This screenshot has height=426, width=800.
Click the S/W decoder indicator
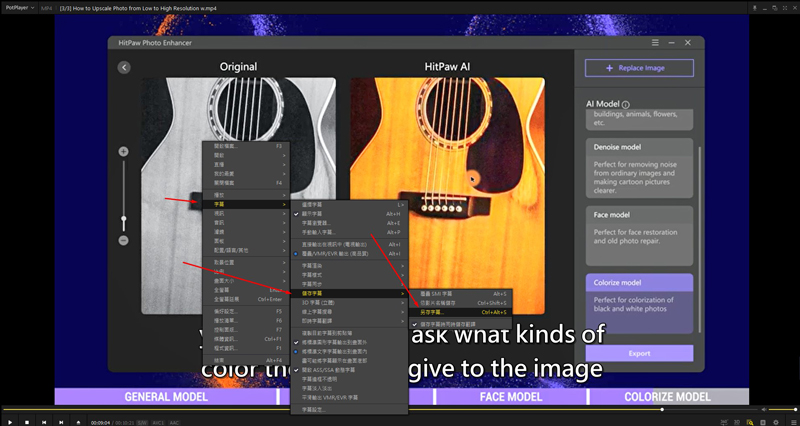click(142, 422)
